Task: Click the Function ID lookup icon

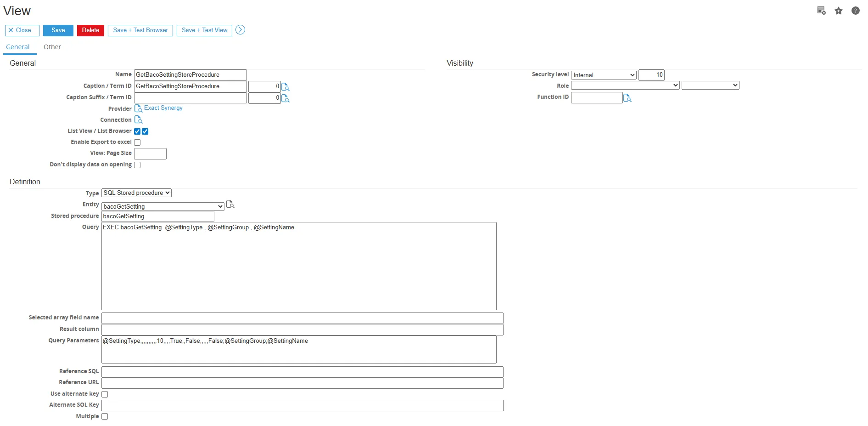Action: (x=627, y=98)
